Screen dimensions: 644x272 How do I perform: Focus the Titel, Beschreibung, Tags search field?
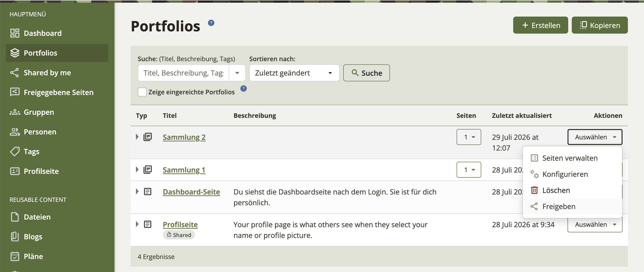tap(184, 73)
